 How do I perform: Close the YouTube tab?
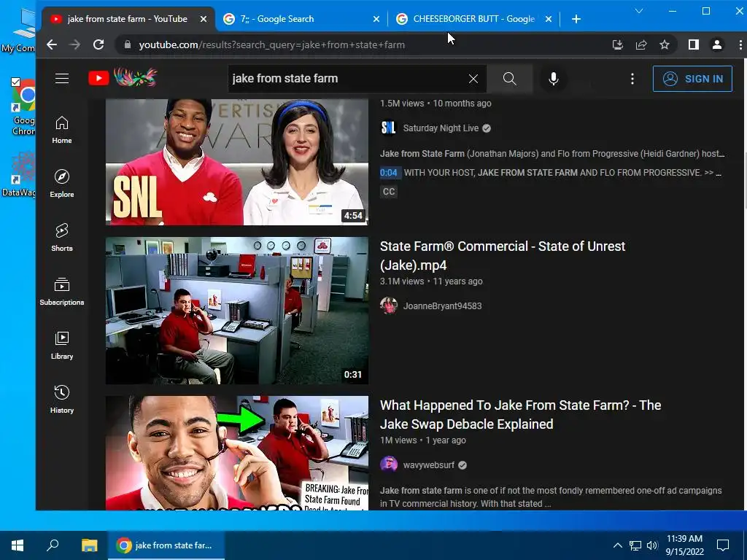pyautogui.click(x=204, y=19)
